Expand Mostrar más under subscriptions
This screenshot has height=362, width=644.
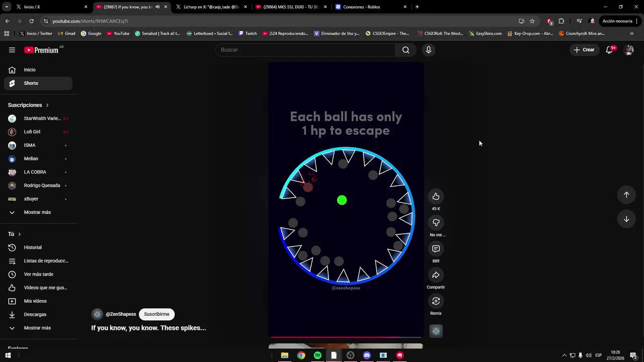click(37, 212)
